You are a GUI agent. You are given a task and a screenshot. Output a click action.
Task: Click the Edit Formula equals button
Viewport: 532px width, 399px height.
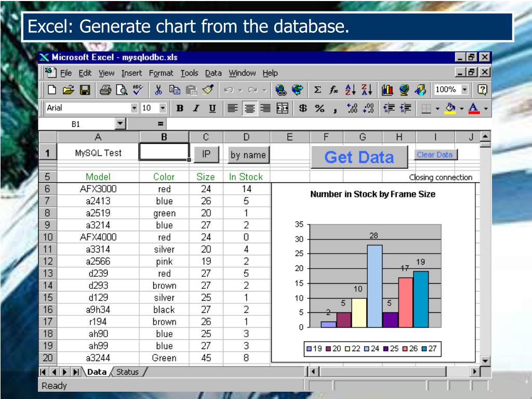tap(161, 124)
